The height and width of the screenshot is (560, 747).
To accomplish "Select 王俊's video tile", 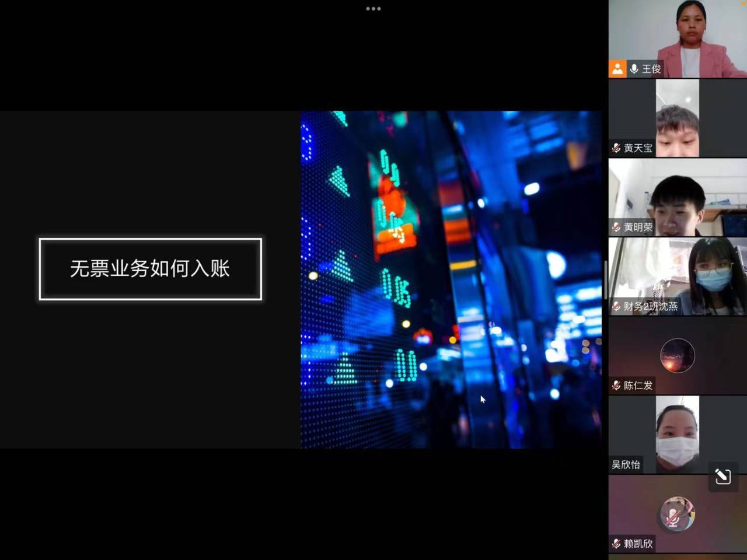I will (678, 38).
